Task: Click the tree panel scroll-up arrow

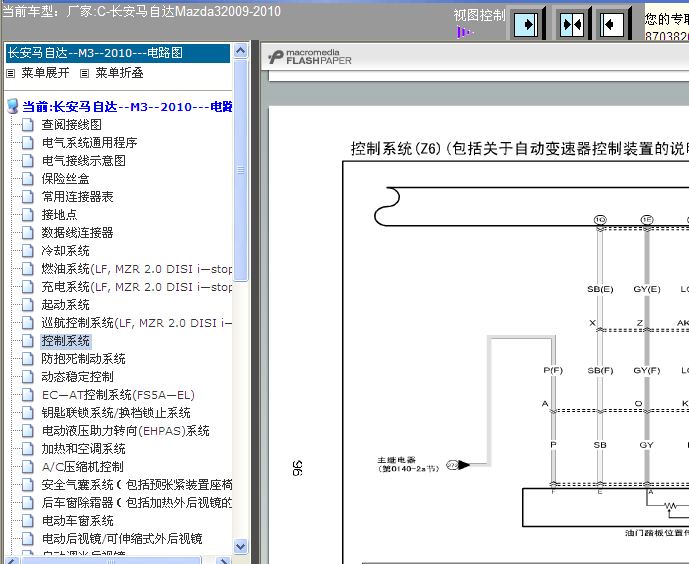Action: coord(240,51)
